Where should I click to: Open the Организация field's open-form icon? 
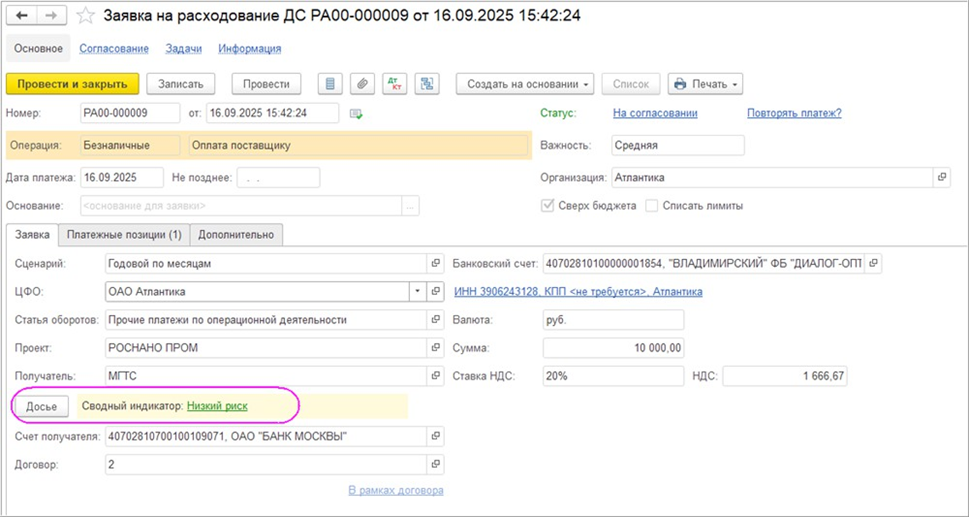942,177
